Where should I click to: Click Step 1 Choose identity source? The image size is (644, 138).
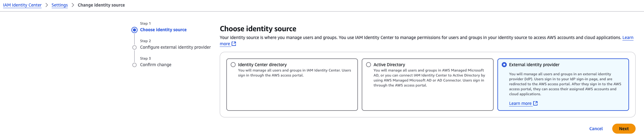pos(163,30)
